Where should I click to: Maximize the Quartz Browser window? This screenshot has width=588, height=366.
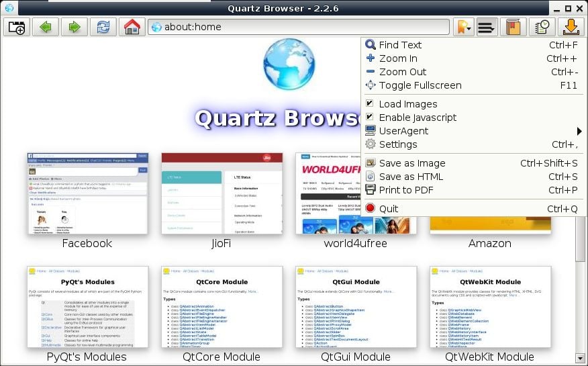[568, 8]
